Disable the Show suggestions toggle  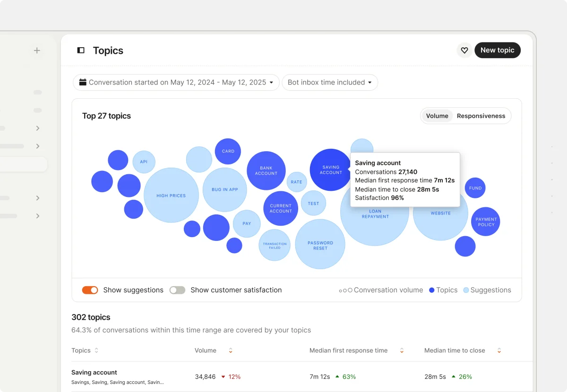[90, 290]
